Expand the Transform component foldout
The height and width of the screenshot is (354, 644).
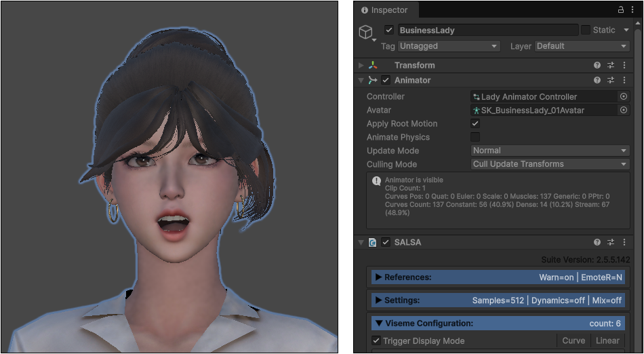click(361, 65)
